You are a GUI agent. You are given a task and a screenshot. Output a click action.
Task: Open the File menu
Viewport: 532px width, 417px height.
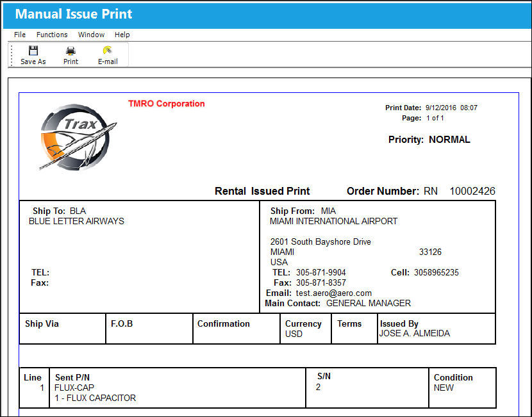[20, 35]
